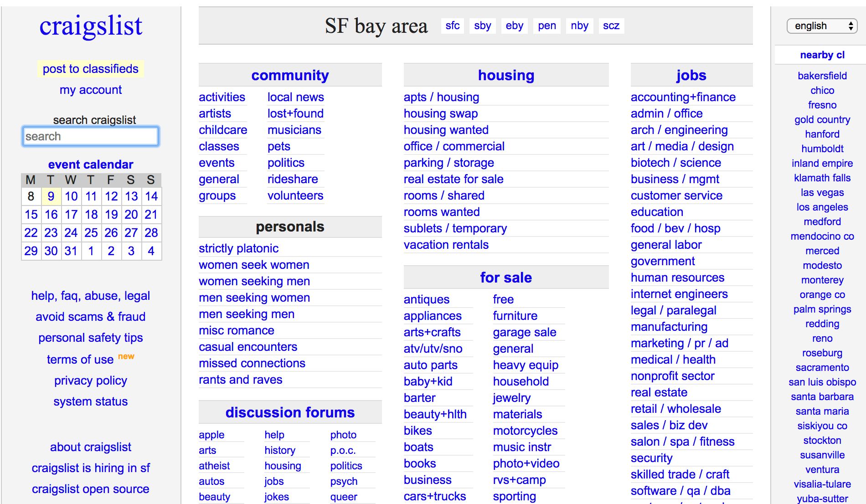The height and width of the screenshot is (504, 866).
Task: Select day 9 in event calendar
Action: tap(51, 196)
